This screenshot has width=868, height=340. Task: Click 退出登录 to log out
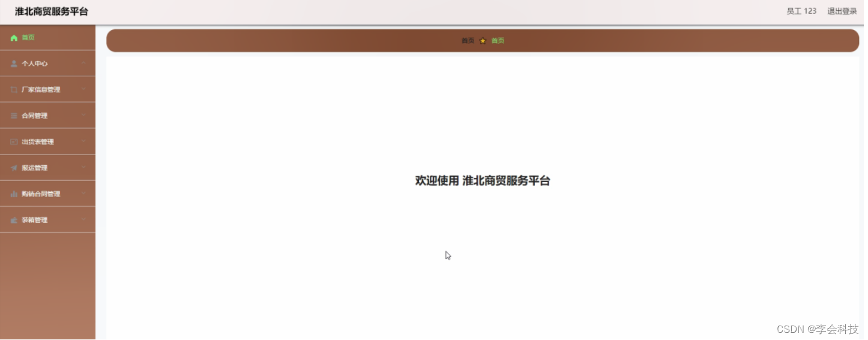coord(842,11)
